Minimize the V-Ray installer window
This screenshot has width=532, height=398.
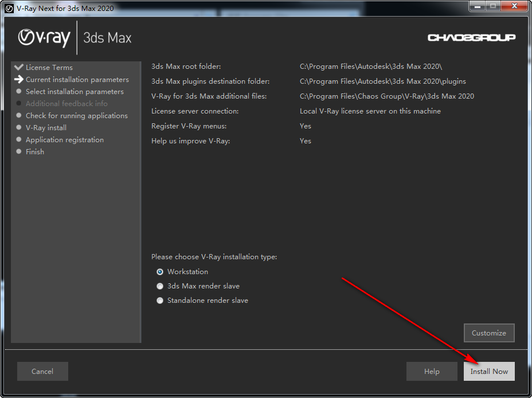(x=478, y=6)
